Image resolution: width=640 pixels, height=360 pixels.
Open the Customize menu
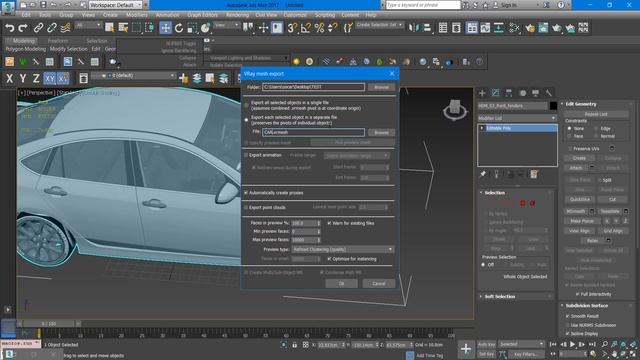click(x=295, y=15)
